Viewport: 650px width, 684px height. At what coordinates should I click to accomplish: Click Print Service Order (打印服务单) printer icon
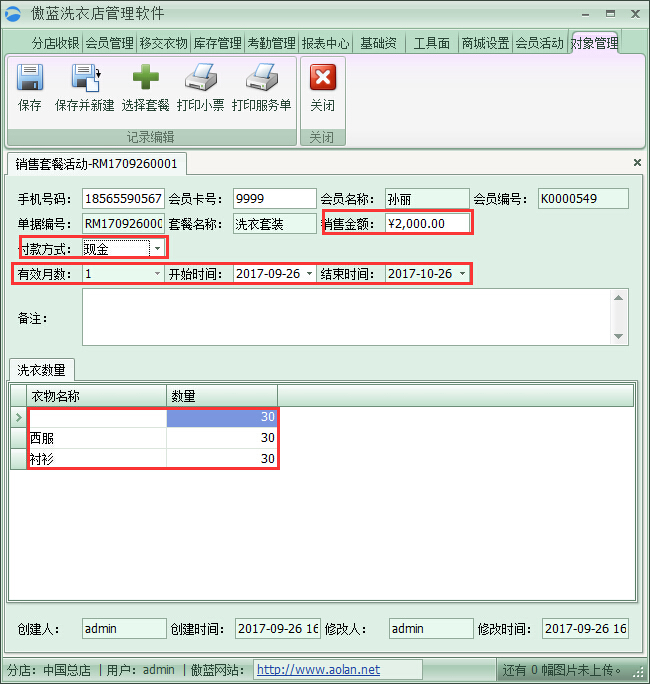click(x=262, y=77)
